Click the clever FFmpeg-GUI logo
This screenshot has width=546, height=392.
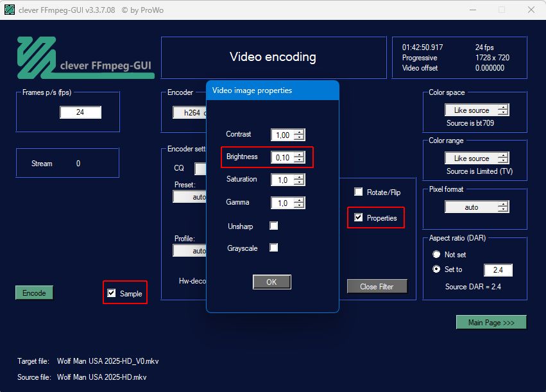click(x=86, y=58)
